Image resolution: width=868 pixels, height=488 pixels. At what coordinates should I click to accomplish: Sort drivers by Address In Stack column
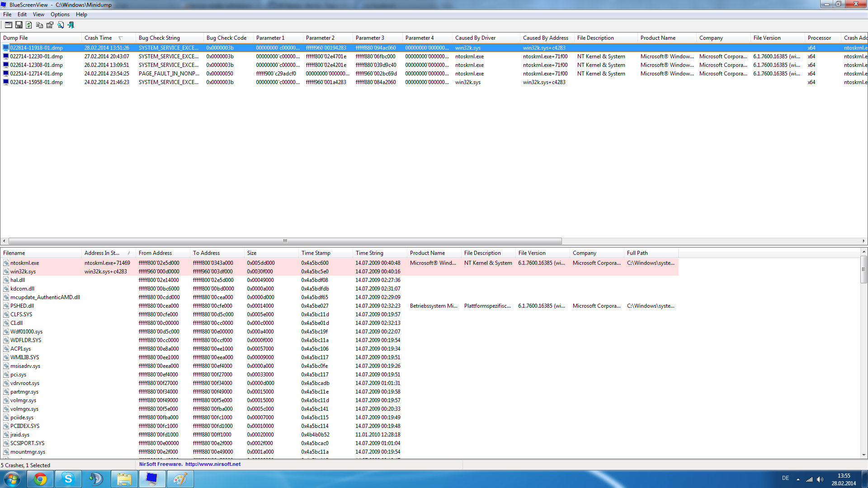(102, 253)
